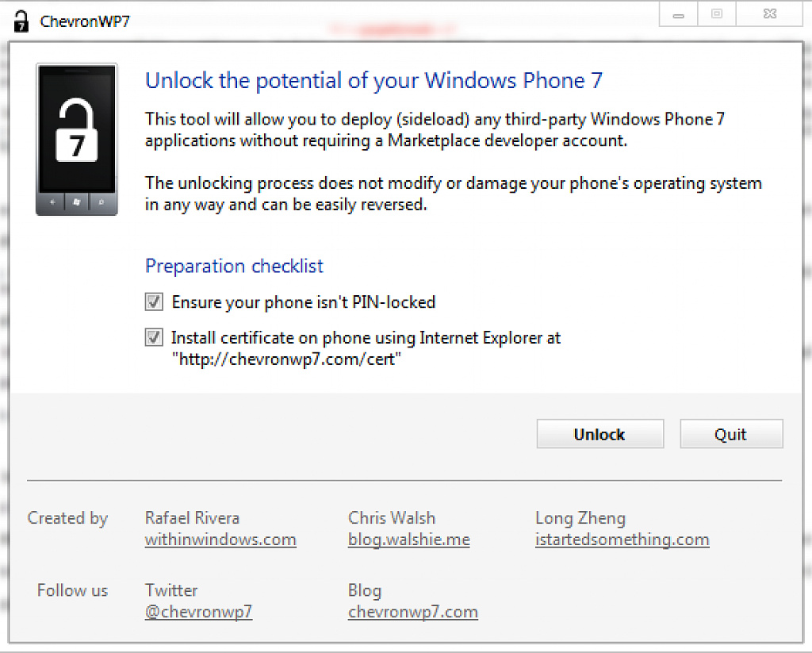Screen dimensions: 812x653
Task: Open the blog.walshie.me link
Action: coord(409,540)
